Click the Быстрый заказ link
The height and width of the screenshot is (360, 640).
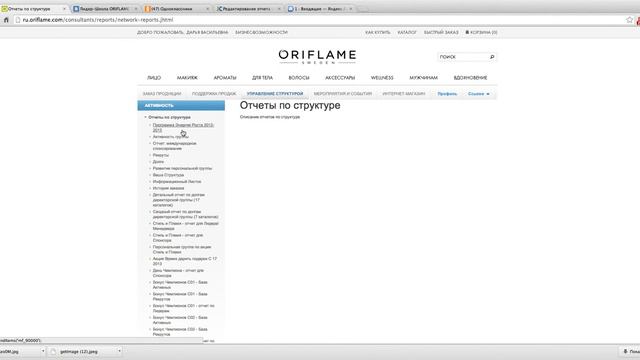pos(441,32)
